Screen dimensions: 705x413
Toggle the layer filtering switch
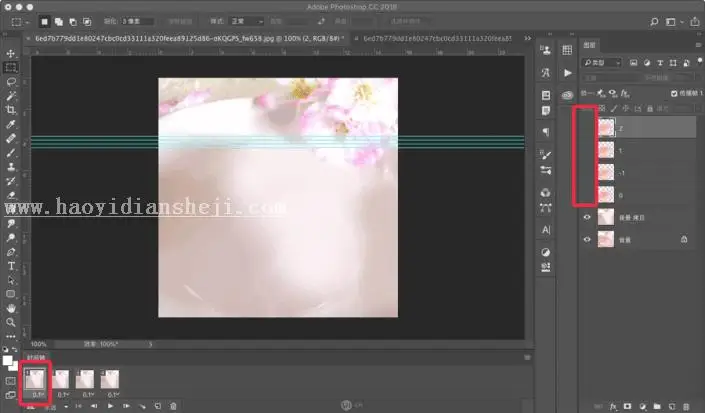(x=700, y=61)
